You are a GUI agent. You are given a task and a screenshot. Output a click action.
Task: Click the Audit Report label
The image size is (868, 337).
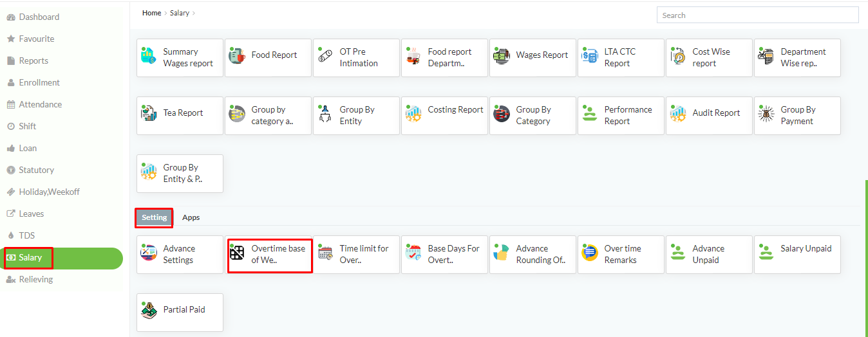tap(716, 113)
